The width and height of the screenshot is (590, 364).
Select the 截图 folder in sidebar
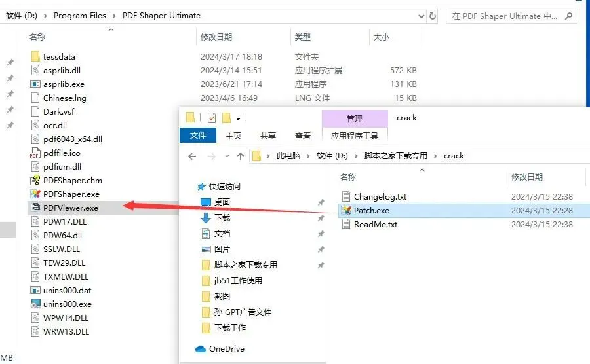[x=222, y=297]
